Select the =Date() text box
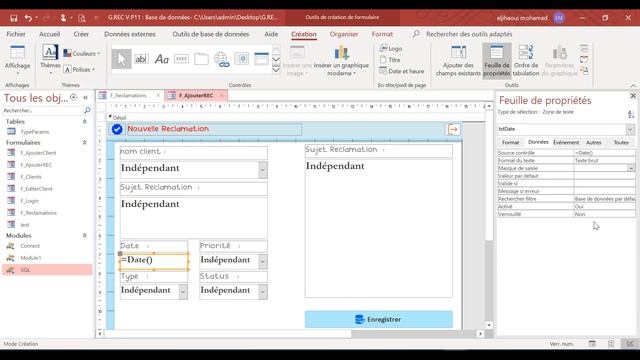Screen dimensions: 640x360 point(154,261)
